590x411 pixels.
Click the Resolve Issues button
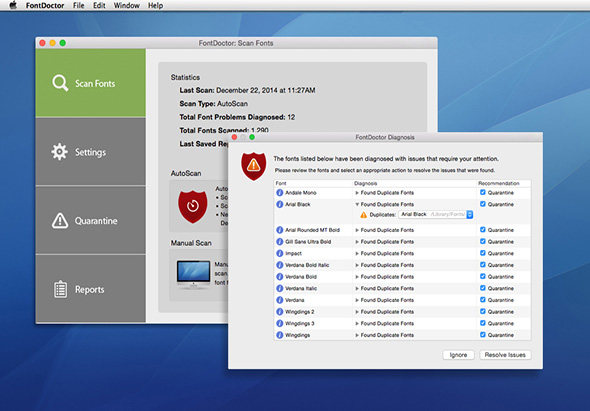coord(505,355)
